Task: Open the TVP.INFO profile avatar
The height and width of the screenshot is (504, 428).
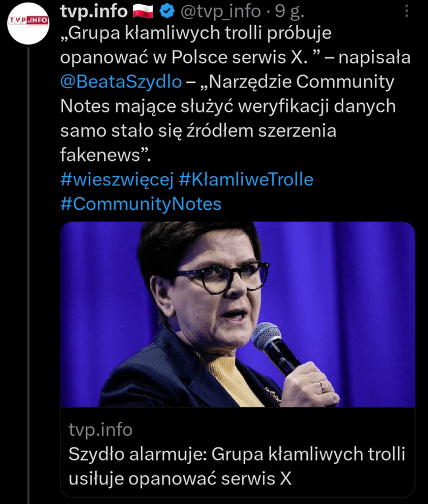Action: pos(28,24)
